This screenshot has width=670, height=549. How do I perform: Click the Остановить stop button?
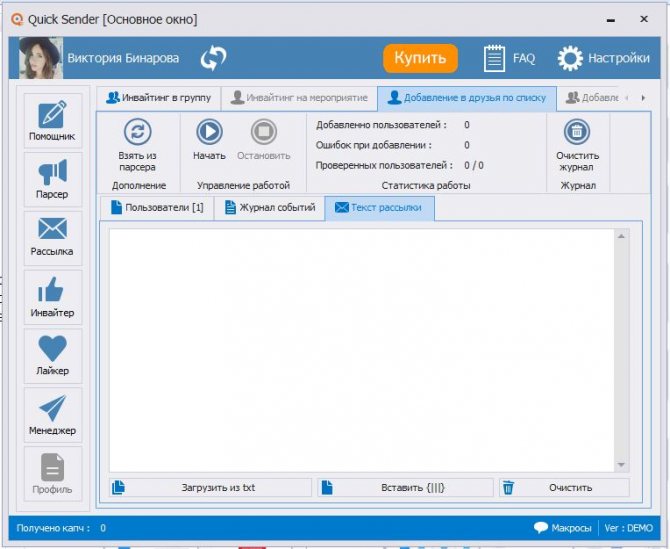pos(264,132)
